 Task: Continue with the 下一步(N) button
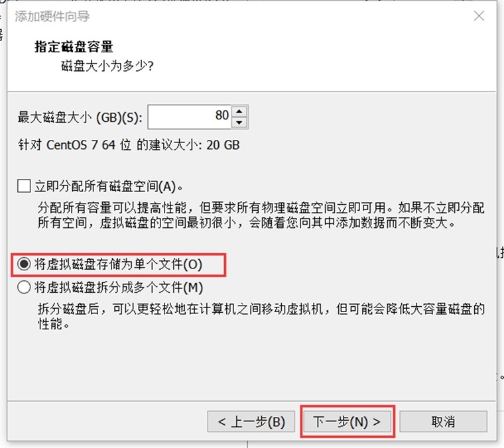347,421
